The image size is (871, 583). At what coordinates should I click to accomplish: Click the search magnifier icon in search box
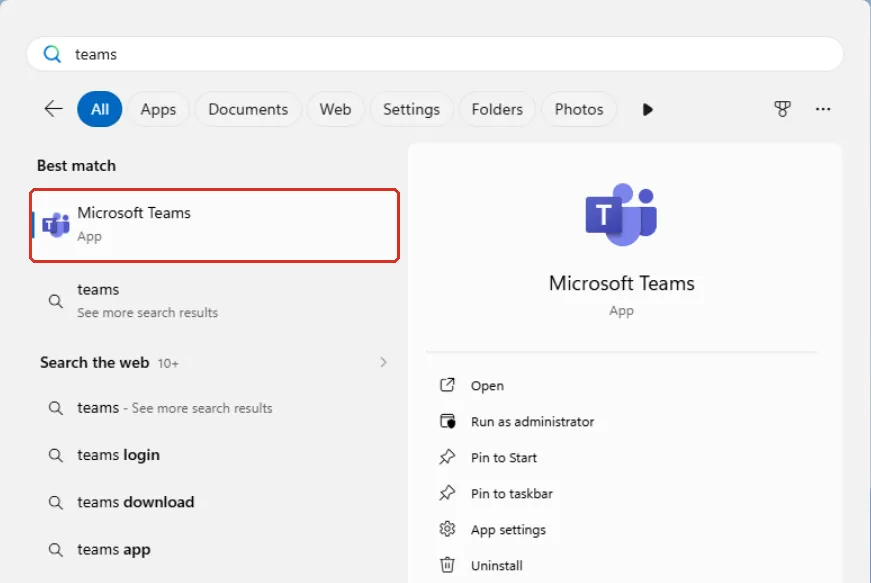(52, 54)
